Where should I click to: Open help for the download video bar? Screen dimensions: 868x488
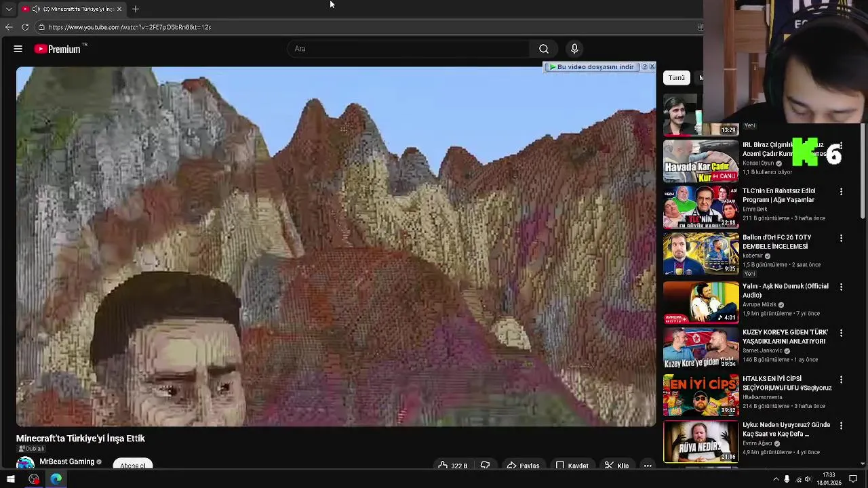[x=645, y=66]
